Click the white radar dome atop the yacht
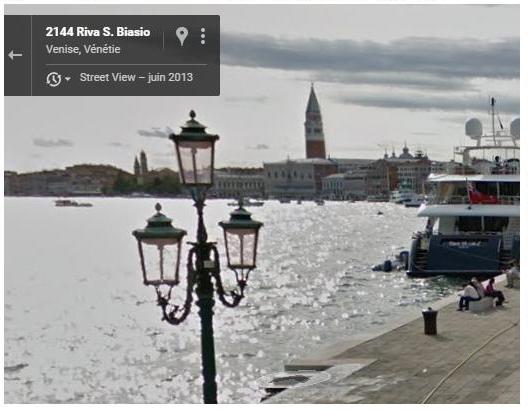 (x=474, y=128)
